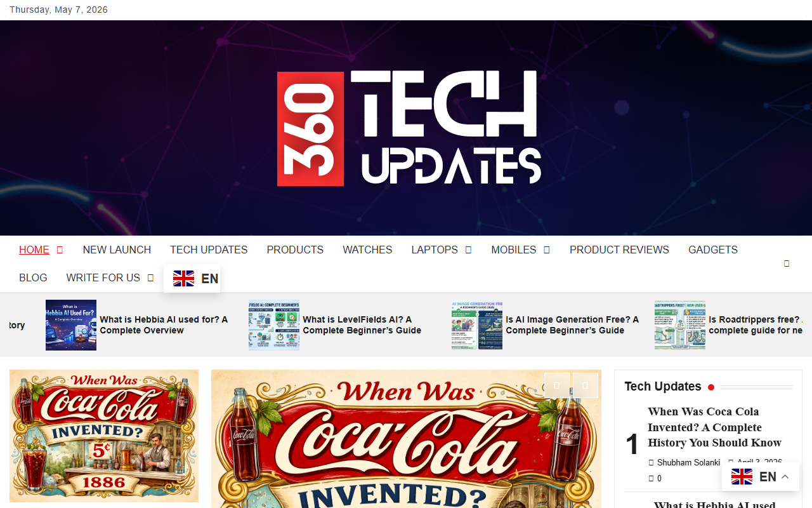Screen dimensions: 812x508
Task: Open GADGETS menu item
Action: [x=713, y=250]
